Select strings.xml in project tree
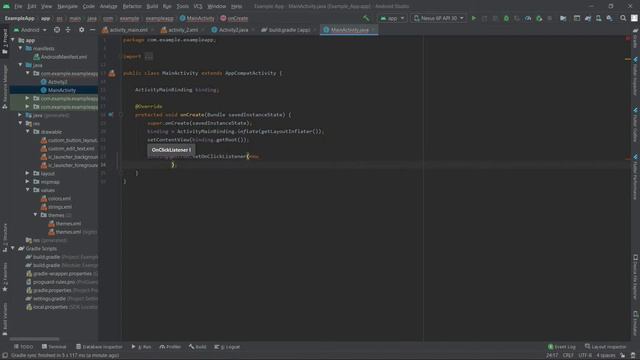 [56, 207]
